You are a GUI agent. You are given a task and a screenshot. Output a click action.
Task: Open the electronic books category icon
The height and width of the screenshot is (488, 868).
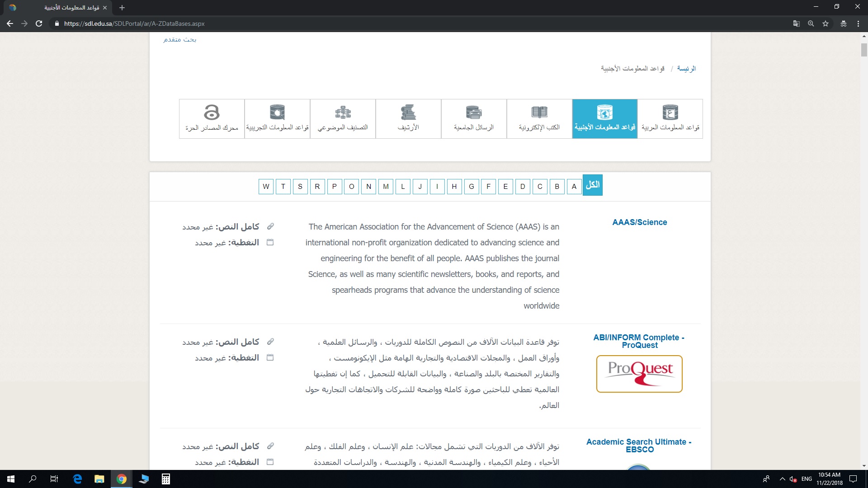[539, 113]
